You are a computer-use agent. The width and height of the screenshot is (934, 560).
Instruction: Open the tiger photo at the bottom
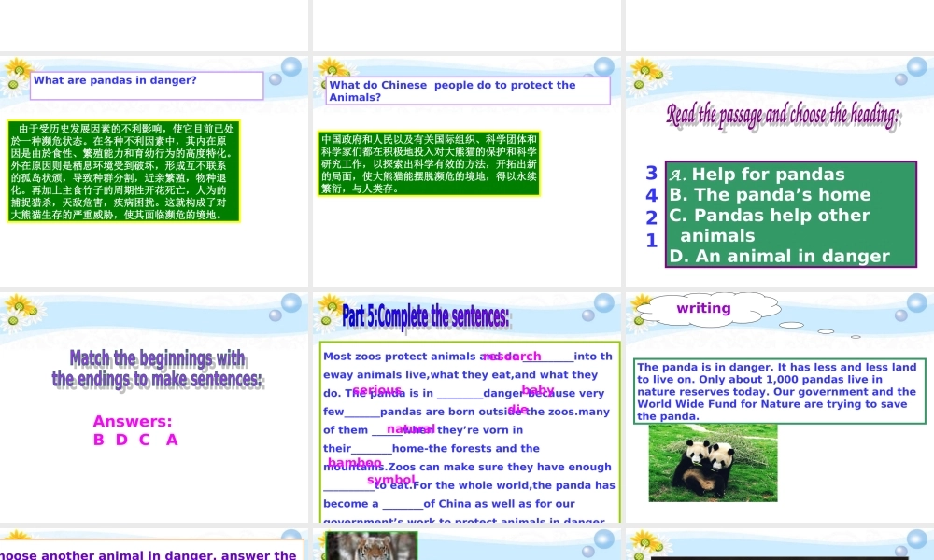tap(372, 546)
